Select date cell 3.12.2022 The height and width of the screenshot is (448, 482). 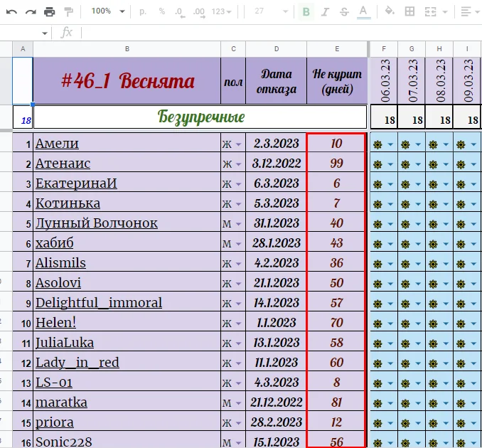(x=277, y=164)
